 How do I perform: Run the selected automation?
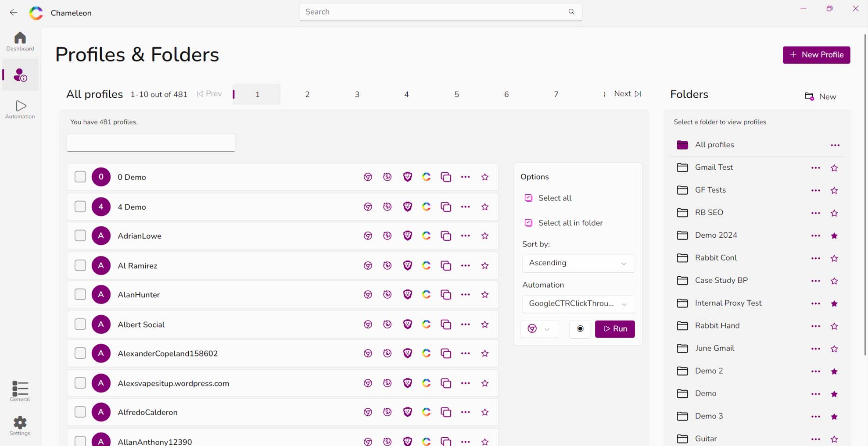click(x=615, y=329)
